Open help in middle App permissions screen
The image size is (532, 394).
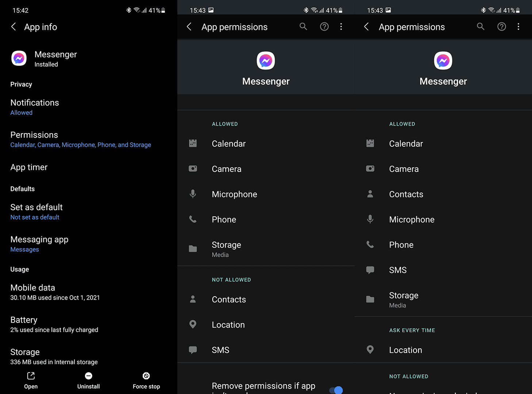click(324, 26)
